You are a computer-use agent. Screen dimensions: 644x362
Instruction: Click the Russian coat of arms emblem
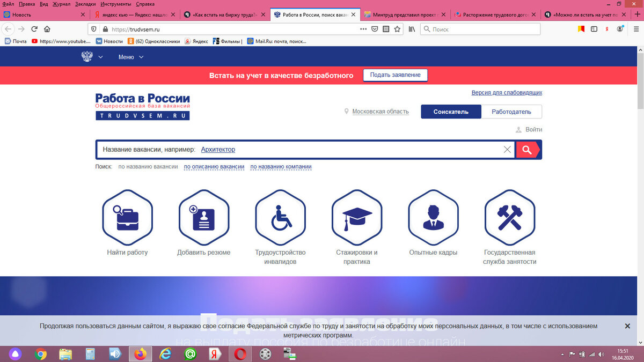point(87,56)
